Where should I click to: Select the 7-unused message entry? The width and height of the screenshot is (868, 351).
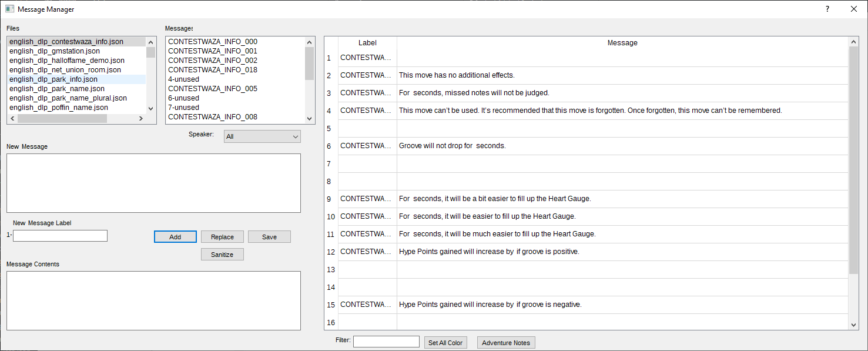coord(236,108)
